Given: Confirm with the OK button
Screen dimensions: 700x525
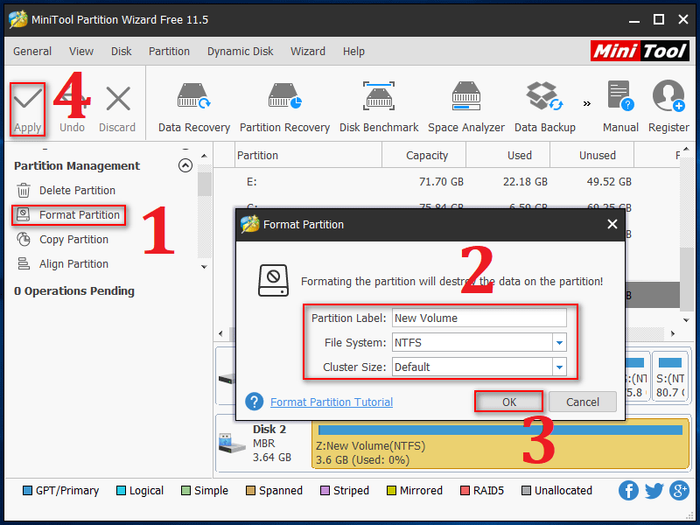Looking at the screenshot, I should pyautogui.click(x=509, y=402).
